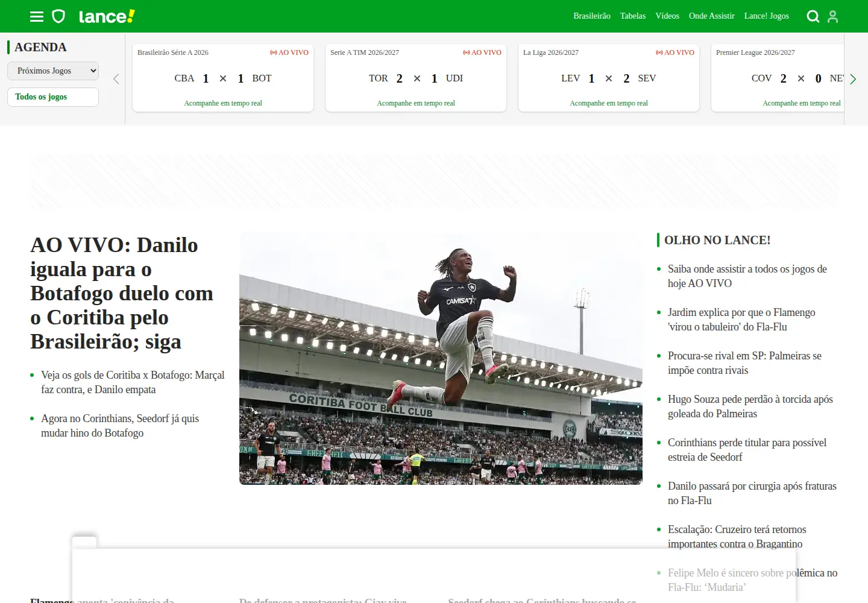868x603 pixels.
Task: Click the shield icon in header
Action: click(x=58, y=16)
